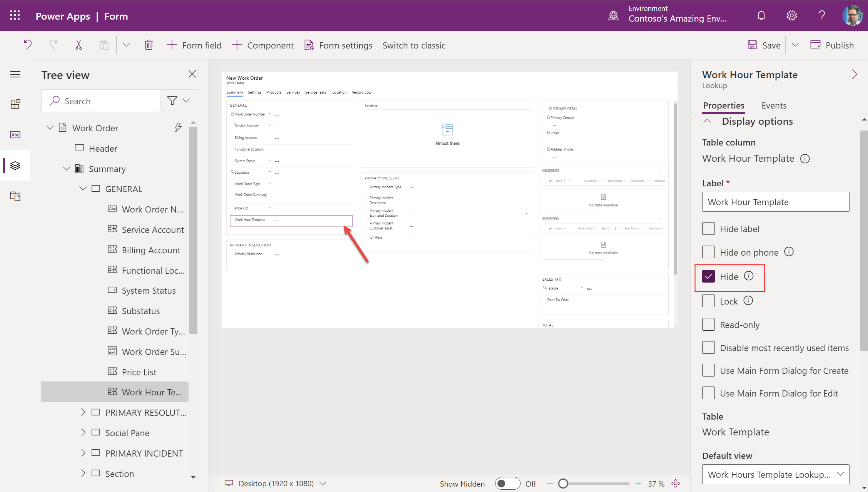
Task: Check Use Main Form Dialog for Create
Action: pyautogui.click(x=708, y=370)
